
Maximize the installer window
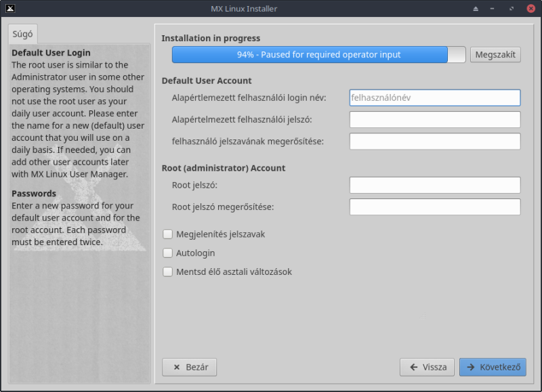pyautogui.click(x=512, y=9)
